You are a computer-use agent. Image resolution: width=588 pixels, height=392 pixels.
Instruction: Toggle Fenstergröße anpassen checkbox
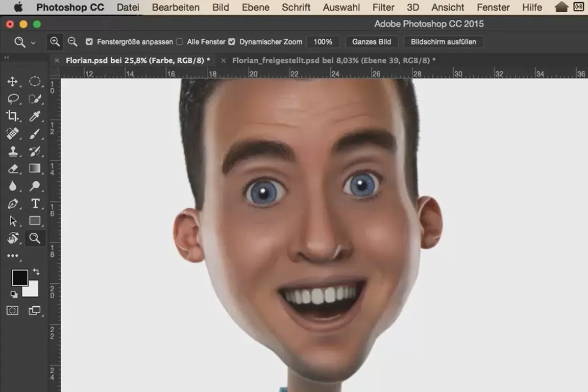(89, 42)
